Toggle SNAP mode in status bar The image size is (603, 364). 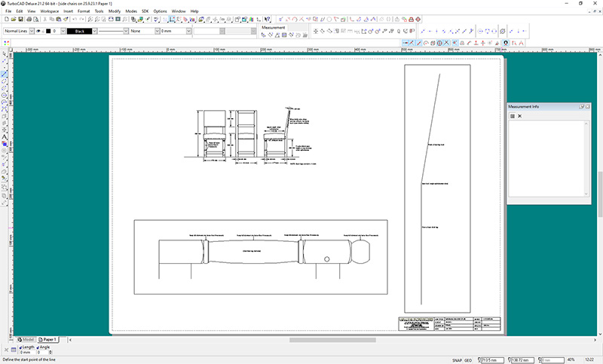(456, 359)
